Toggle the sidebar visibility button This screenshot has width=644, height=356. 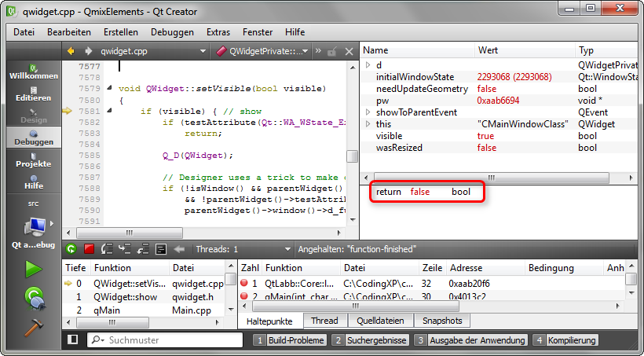[x=73, y=340]
